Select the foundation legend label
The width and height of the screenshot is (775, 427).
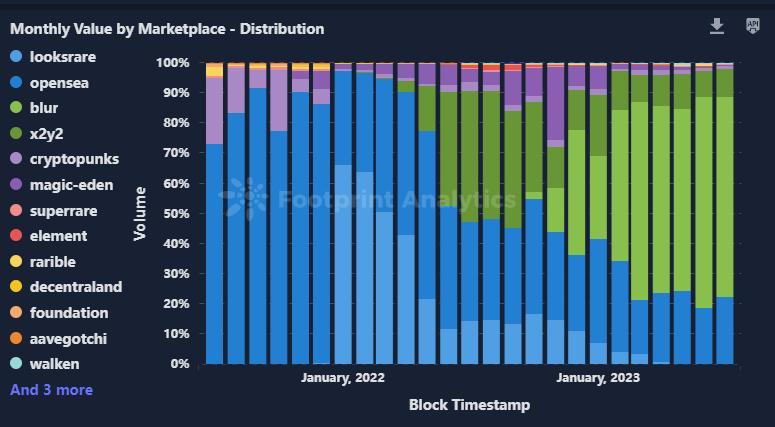coord(69,313)
